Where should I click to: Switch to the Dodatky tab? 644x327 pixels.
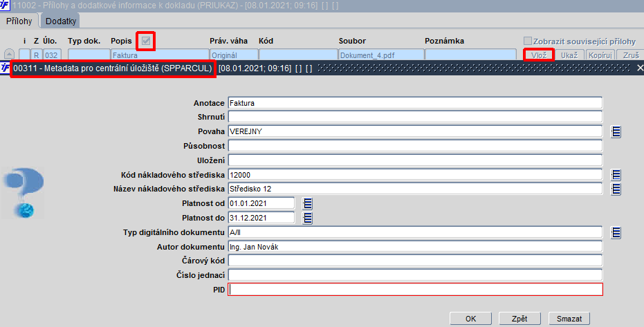61,21
